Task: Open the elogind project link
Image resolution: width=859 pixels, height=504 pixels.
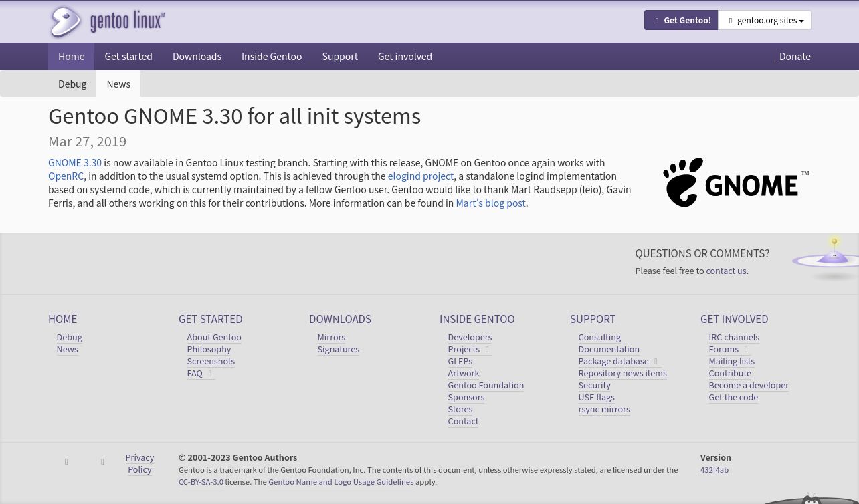Action: pyautogui.click(x=421, y=176)
